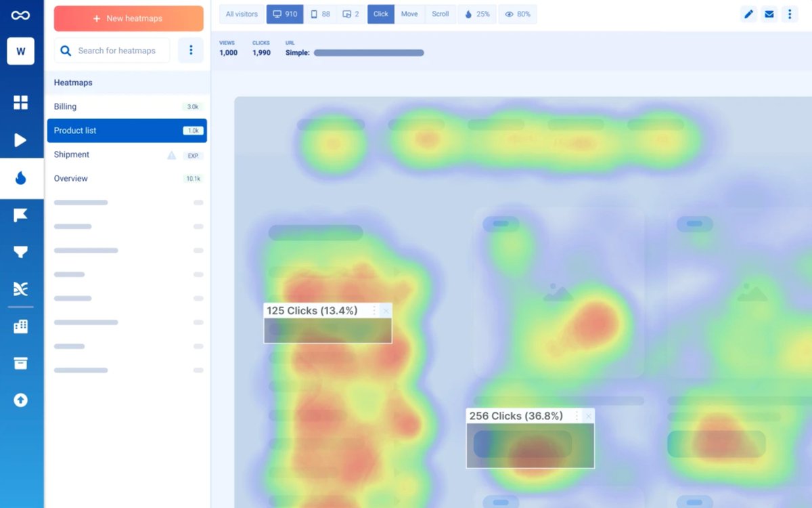Click the flag icon in left sidebar

pyautogui.click(x=21, y=215)
